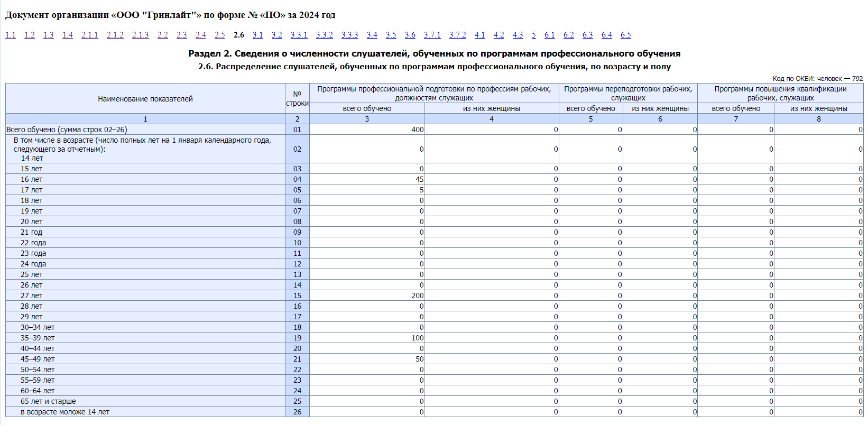
Task: Click the value 5 for 17 лет
Action: 422,190
